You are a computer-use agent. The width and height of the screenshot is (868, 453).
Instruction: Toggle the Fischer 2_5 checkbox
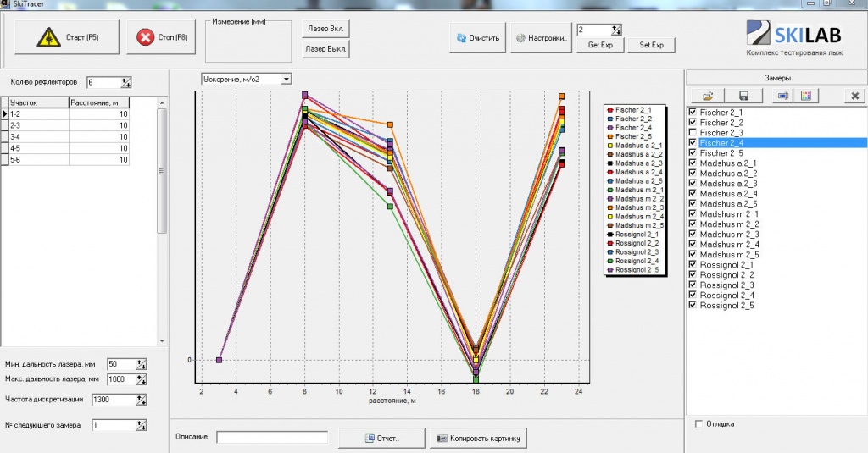point(693,152)
